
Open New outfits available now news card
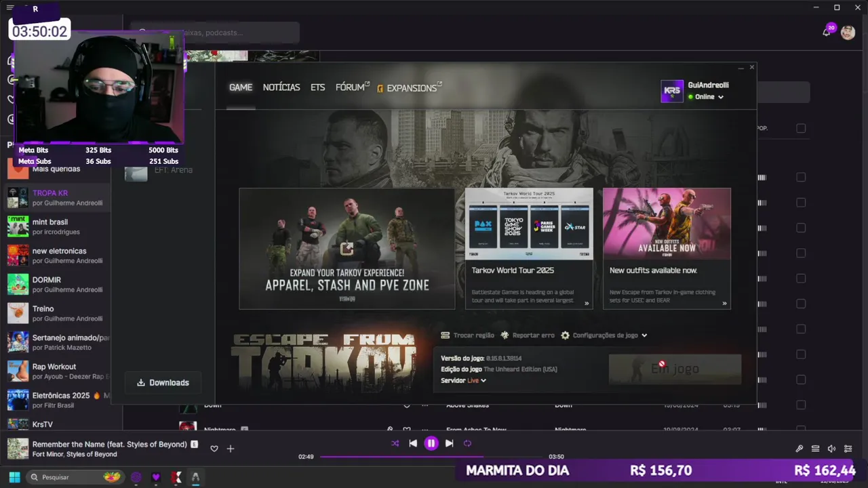pyautogui.click(x=667, y=249)
